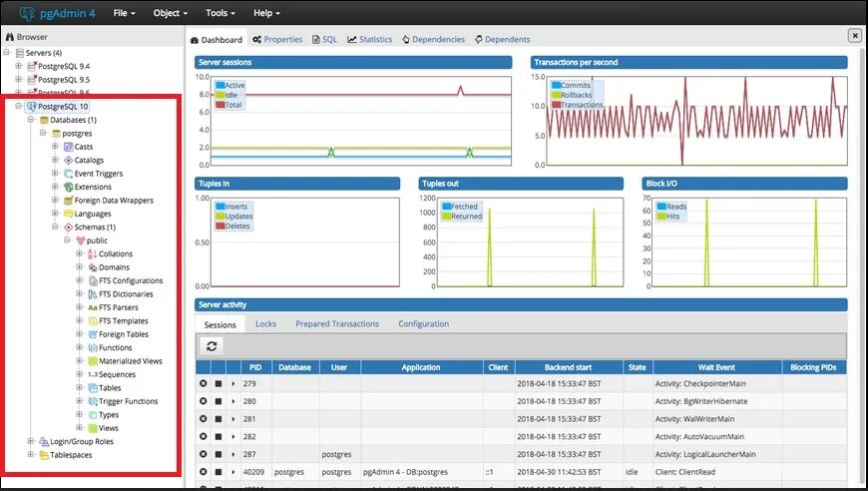Click the Event Triggers node icon
The image size is (868, 491).
tap(68, 174)
